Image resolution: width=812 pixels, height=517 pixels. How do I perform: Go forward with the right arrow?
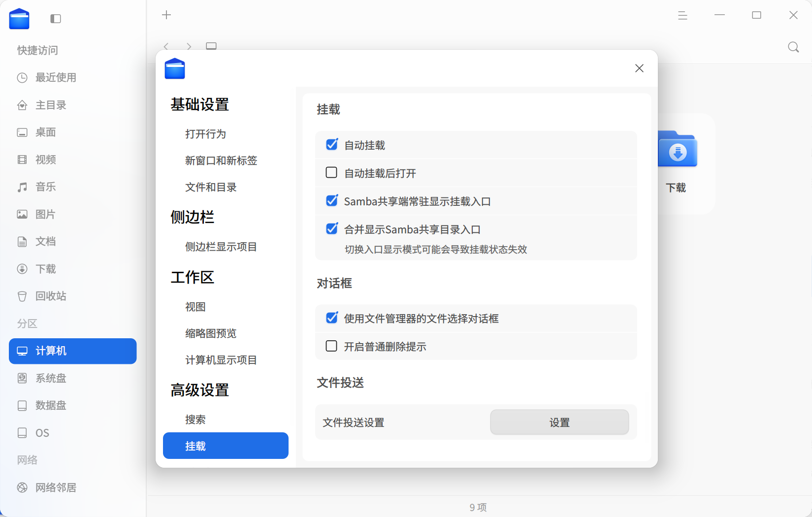[x=189, y=46]
